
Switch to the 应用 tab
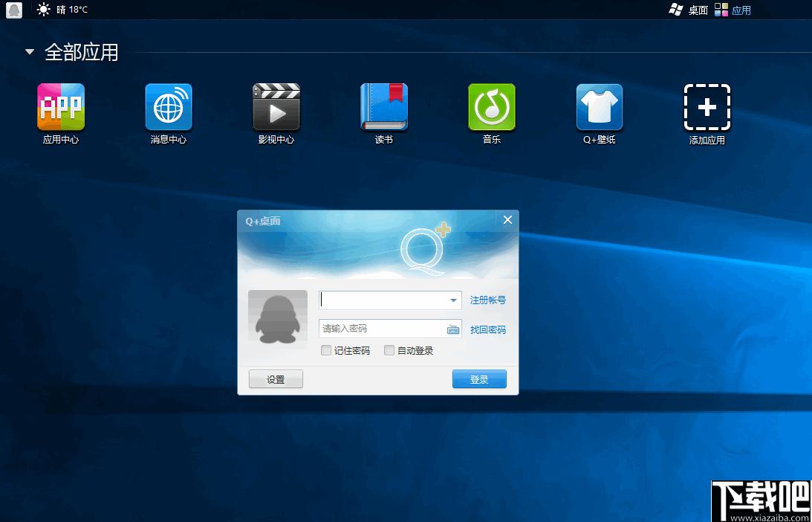pos(733,10)
